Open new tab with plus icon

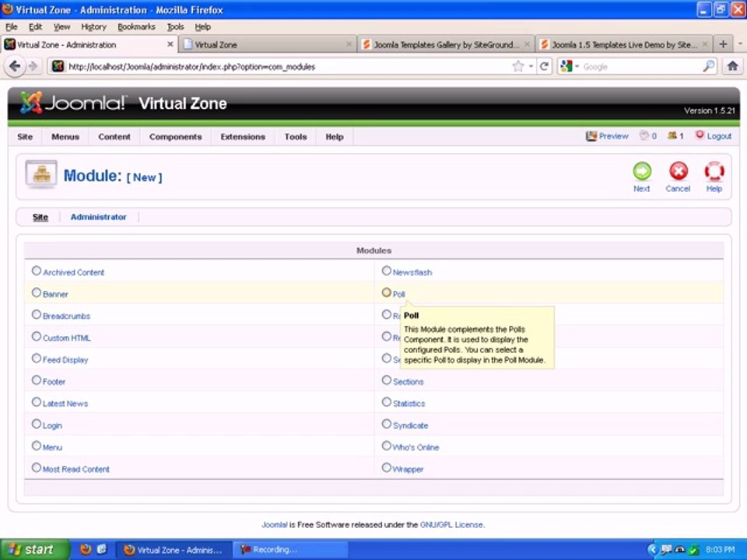click(723, 44)
